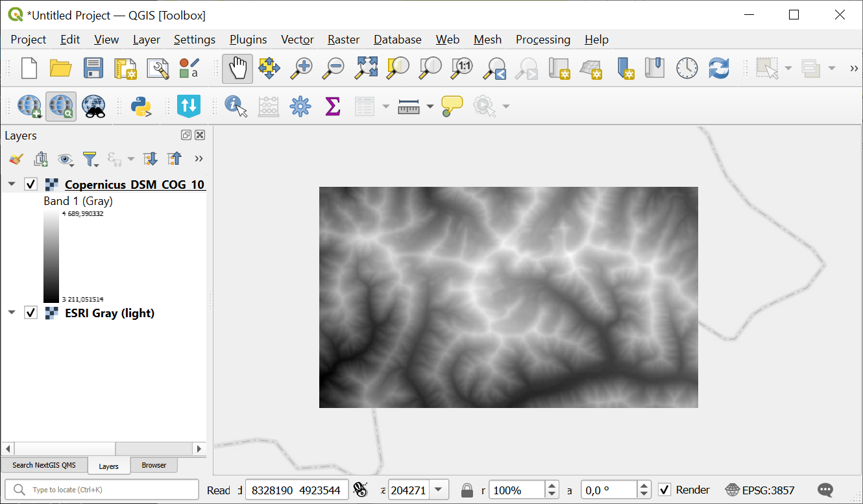Uncheck the Copernicus DSM layer visibility
863x504 pixels.
click(30, 184)
